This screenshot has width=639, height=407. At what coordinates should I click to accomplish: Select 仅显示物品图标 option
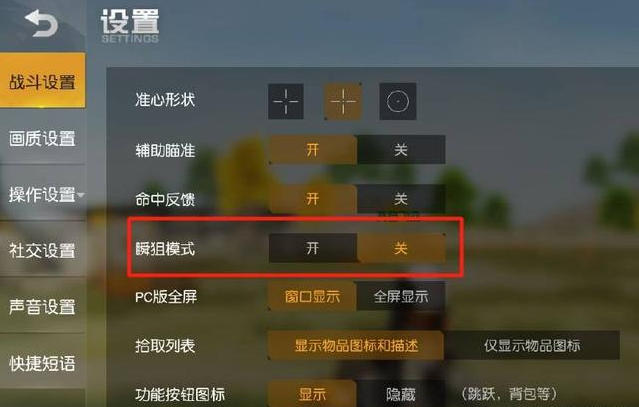pyautogui.click(x=532, y=345)
